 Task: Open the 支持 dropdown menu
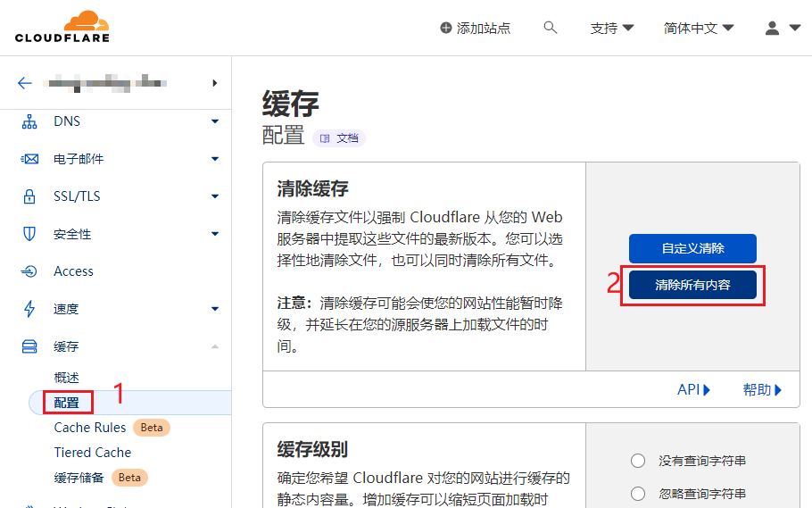[x=612, y=28]
